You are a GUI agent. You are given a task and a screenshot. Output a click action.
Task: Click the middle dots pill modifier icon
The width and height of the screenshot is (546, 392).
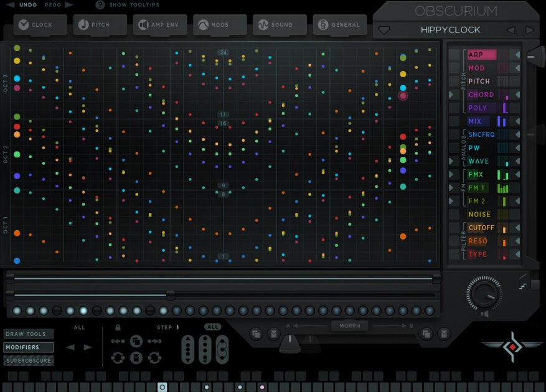(x=205, y=349)
